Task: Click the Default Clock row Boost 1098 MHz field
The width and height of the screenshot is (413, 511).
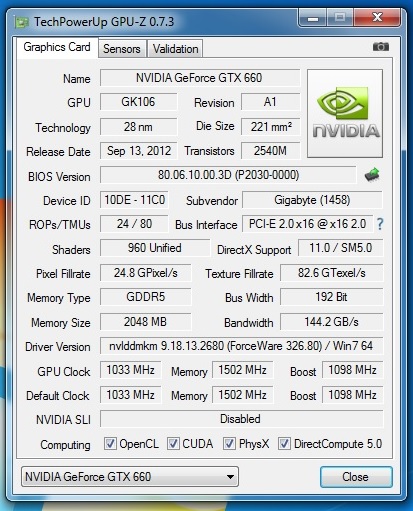Action: pyautogui.click(x=352, y=395)
